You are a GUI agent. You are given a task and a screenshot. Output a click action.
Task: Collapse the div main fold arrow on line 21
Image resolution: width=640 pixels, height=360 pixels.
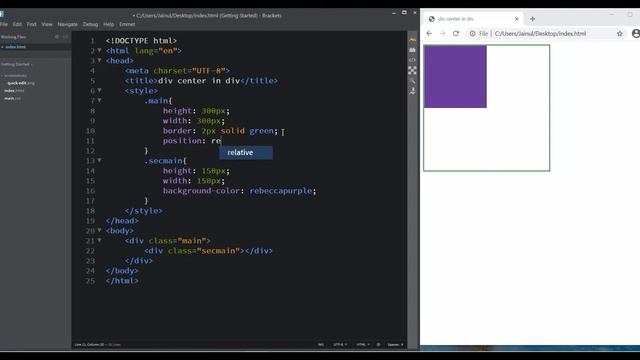pos(99,240)
